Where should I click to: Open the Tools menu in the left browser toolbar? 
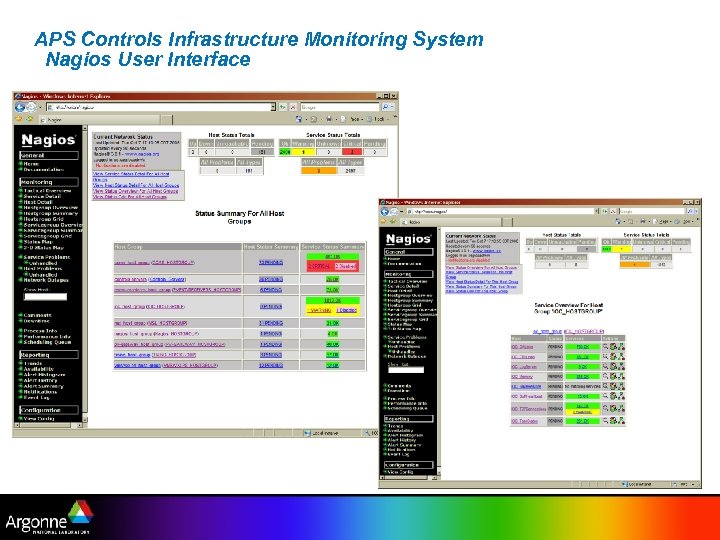tap(379, 119)
